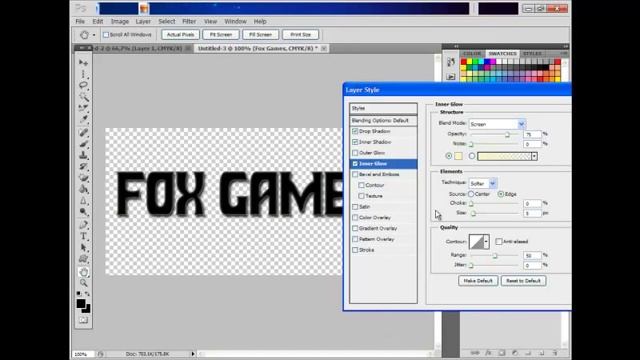Screen dimensions: 640x360
Task: Select the Crop tool
Action: coord(83,108)
